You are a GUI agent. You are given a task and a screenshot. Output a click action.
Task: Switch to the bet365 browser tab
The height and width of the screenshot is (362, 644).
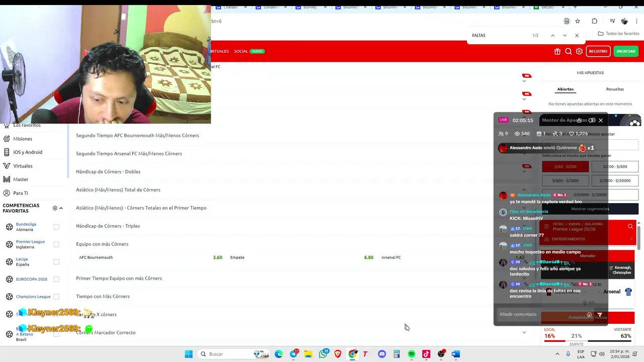pos(547,7)
